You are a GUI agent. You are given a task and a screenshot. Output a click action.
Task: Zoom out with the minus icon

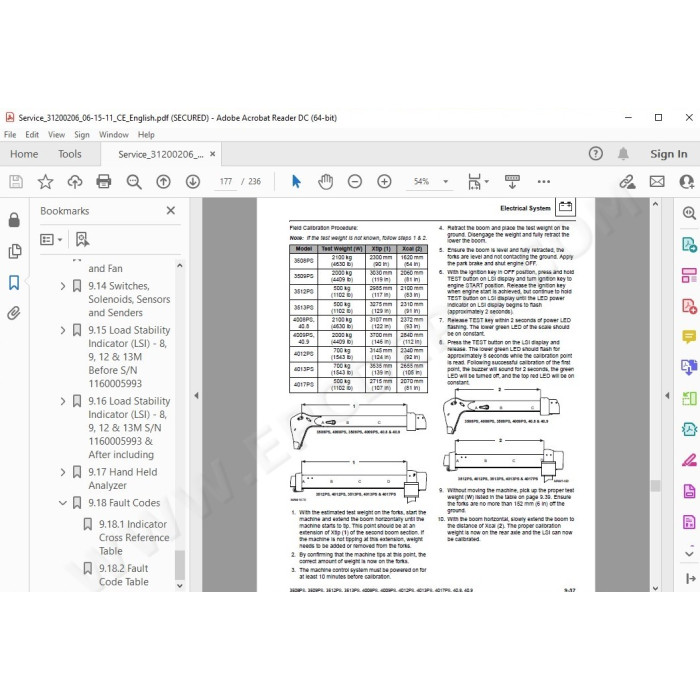355,181
